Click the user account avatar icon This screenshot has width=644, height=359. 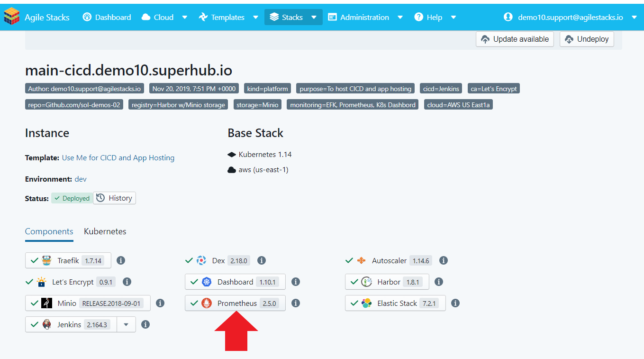pos(508,17)
